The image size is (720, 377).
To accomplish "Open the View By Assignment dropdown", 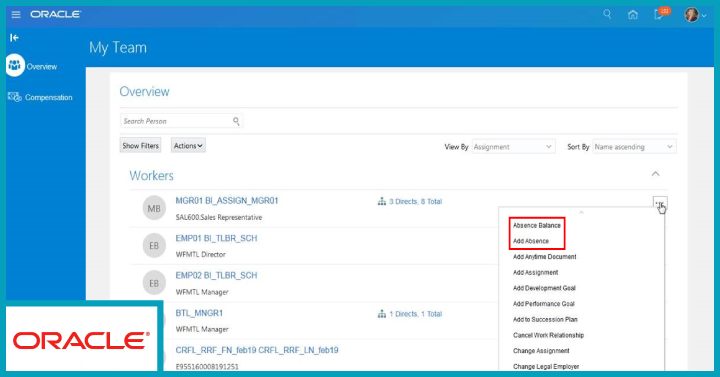I will coord(513,147).
